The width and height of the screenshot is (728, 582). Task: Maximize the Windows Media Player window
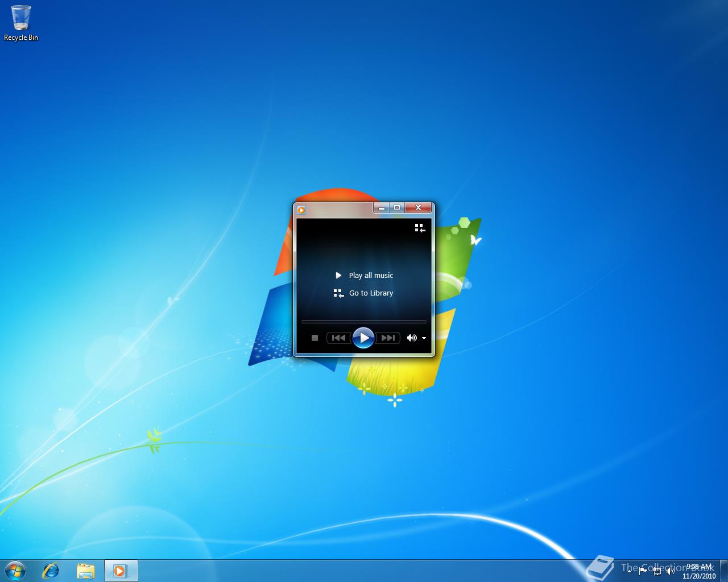397,208
